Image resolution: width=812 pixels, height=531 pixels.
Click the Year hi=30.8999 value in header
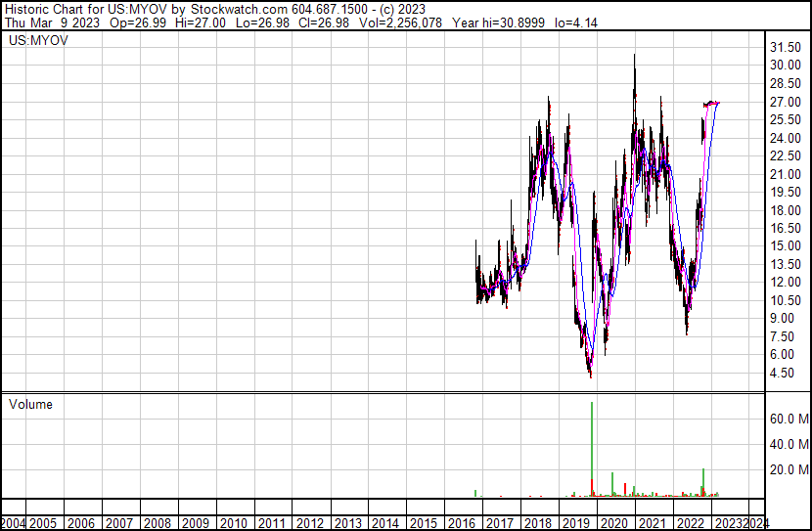point(498,22)
